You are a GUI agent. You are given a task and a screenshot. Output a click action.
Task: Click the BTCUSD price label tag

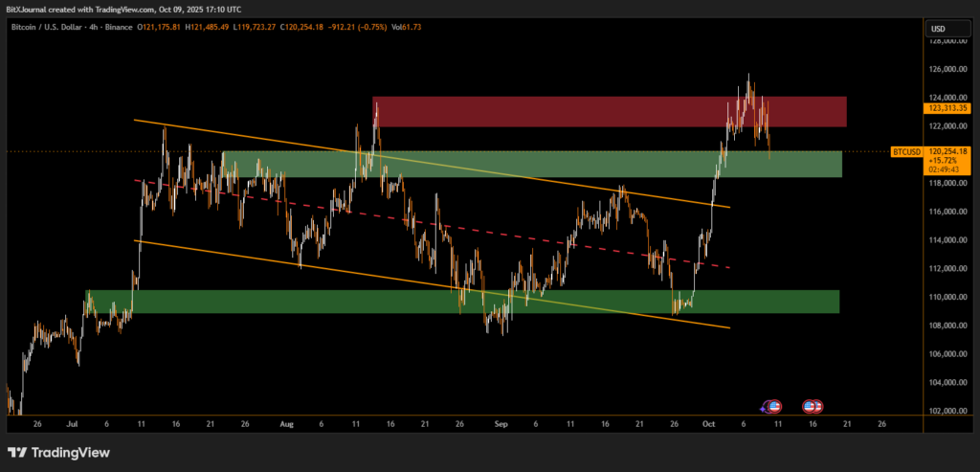(905, 151)
